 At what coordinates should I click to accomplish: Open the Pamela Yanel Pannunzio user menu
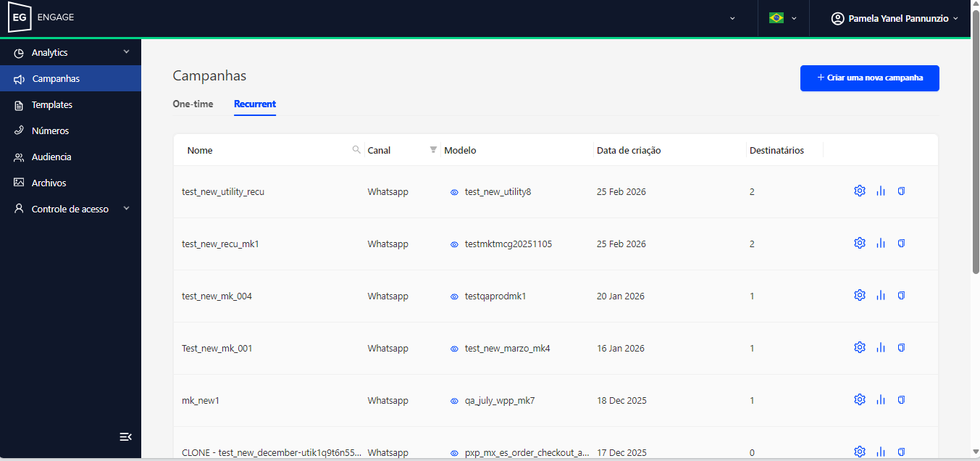(895, 18)
